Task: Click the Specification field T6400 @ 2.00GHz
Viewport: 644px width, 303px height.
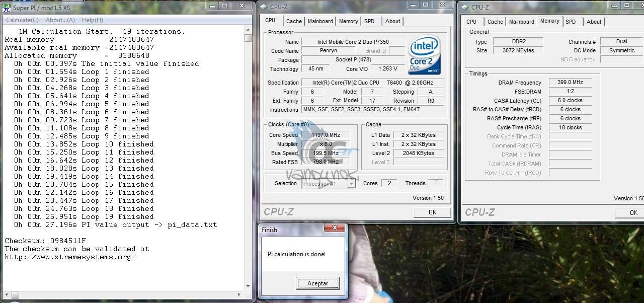Action: click(372, 83)
